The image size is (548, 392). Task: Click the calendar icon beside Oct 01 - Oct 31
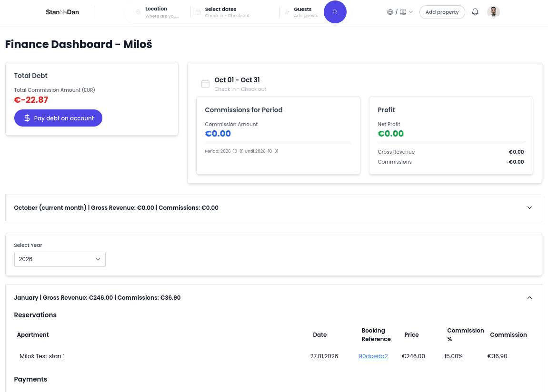[206, 83]
